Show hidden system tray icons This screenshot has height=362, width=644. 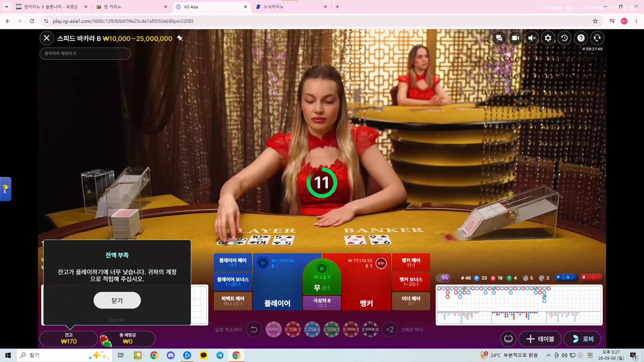click(548, 355)
